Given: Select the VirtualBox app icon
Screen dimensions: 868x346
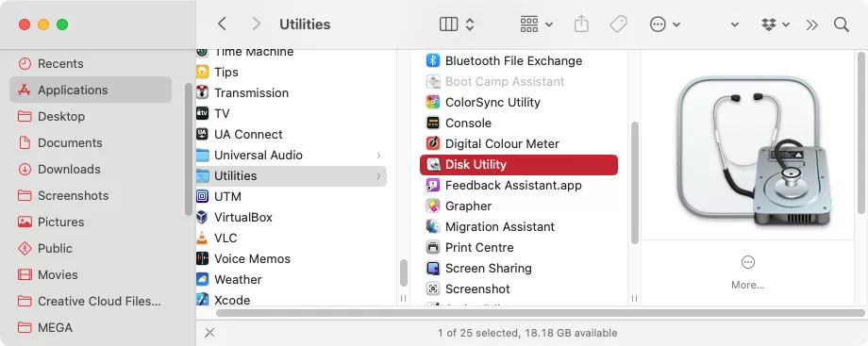Looking at the screenshot, I should [203, 217].
